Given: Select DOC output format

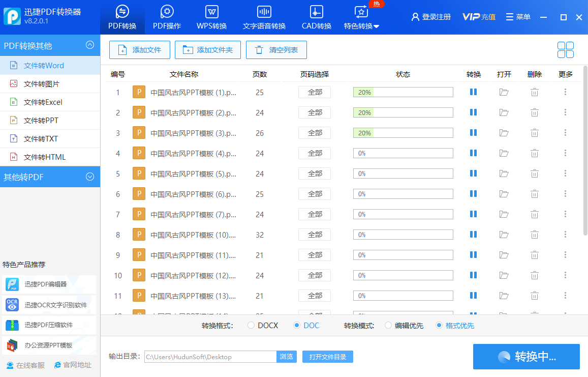Looking at the screenshot, I should point(297,326).
